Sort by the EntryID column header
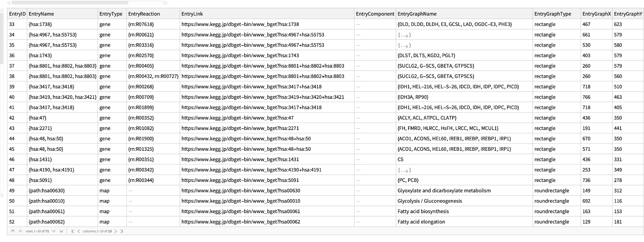Screen dimensions: 644x242 pyautogui.click(x=17, y=14)
